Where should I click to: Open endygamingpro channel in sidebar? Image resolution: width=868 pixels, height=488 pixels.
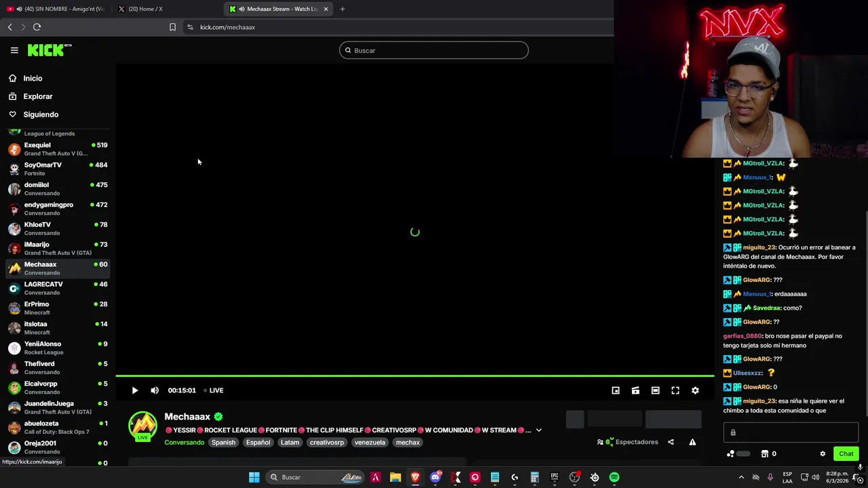(x=58, y=209)
